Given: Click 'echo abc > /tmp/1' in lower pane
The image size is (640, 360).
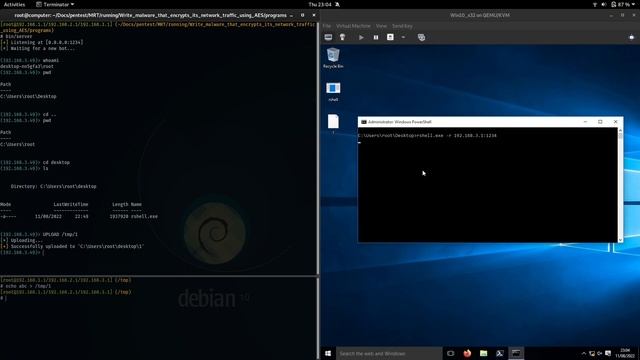Looking at the screenshot, I should [28, 286].
